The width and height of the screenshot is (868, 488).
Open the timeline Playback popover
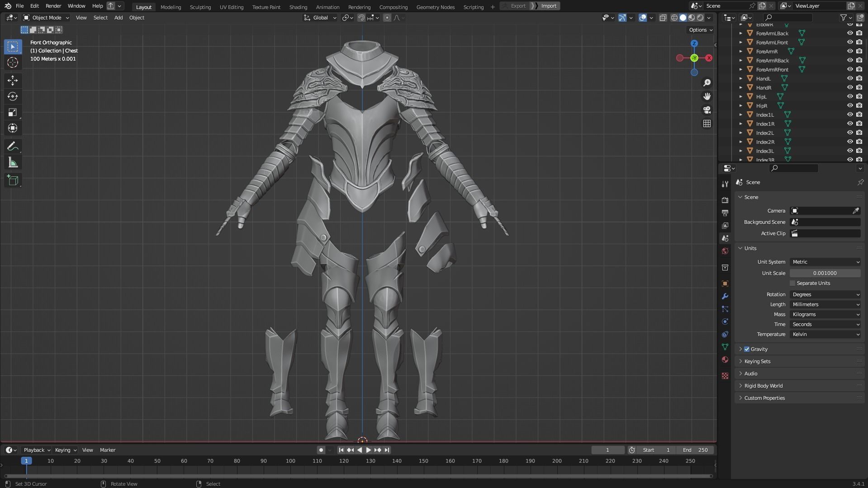coord(36,450)
